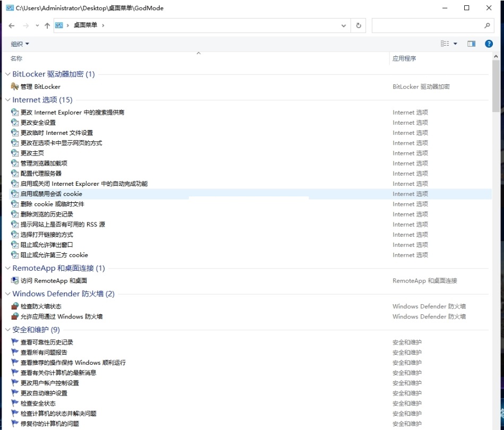The width and height of the screenshot is (504, 430).
Task: Open the view options dropdown arrow
Action: click(455, 44)
